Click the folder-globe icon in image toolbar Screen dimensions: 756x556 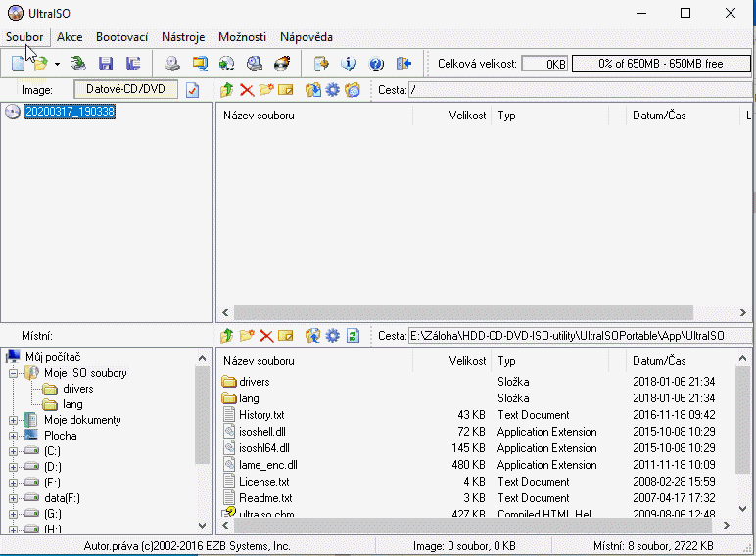coord(353,90)
